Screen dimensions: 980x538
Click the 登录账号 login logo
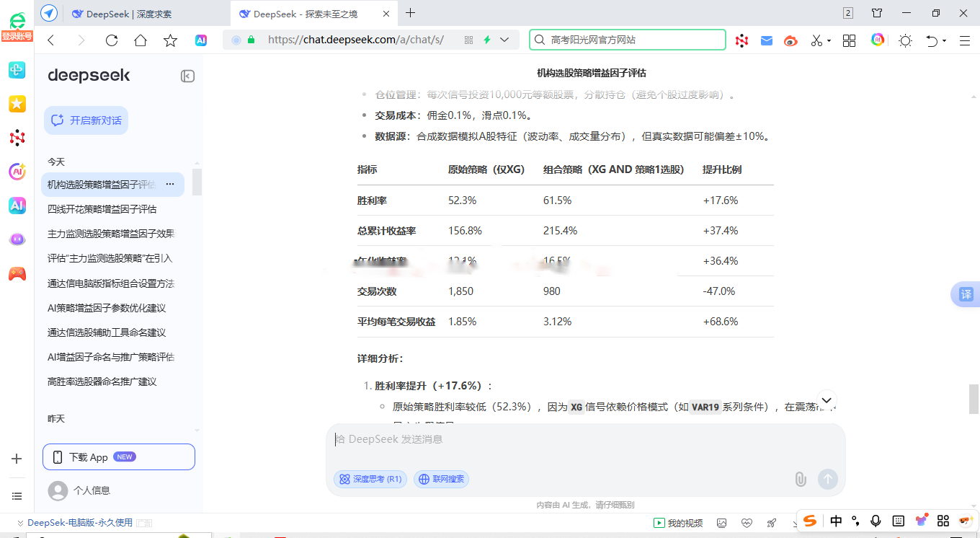point(17,27)
